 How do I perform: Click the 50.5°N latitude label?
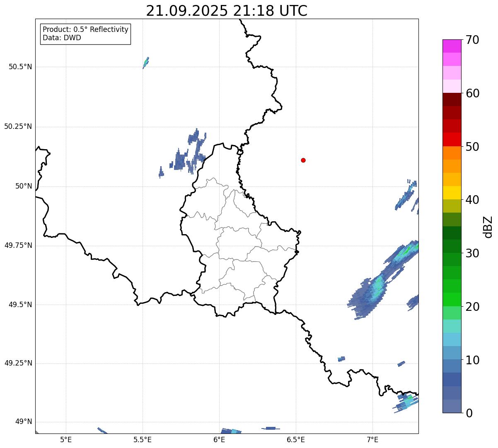20,67
